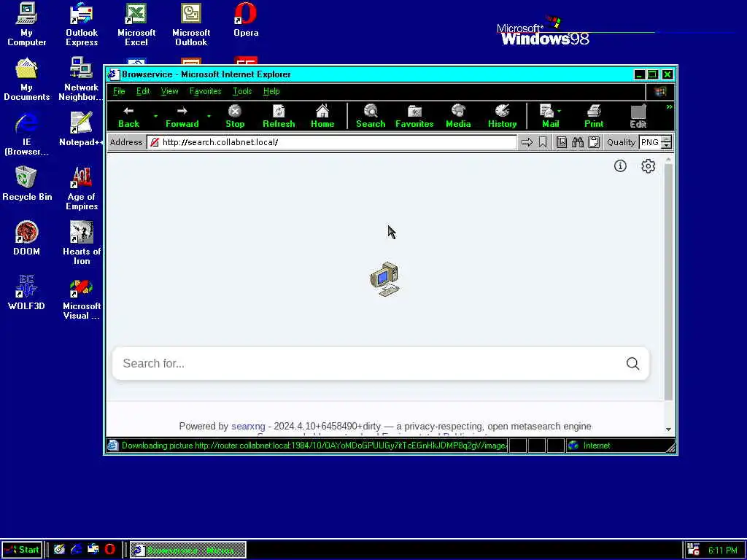747x560 pixels.
Task: Click the Internet Explorer quick launch icon
Action: coord(76,550)
